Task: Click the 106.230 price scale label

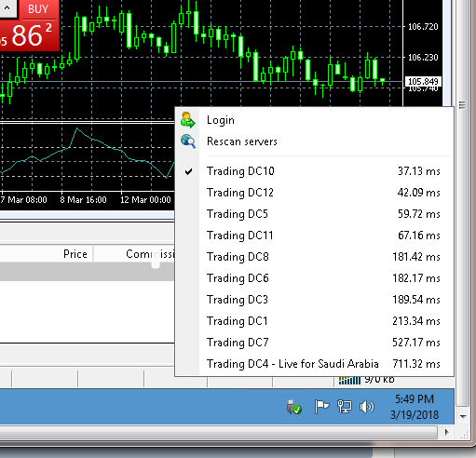Action: click(423, 58)
